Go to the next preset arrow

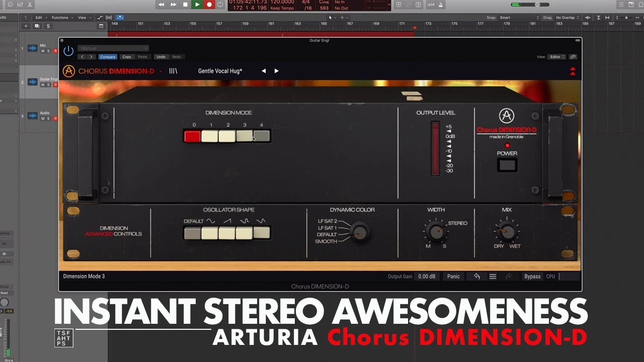276,71
